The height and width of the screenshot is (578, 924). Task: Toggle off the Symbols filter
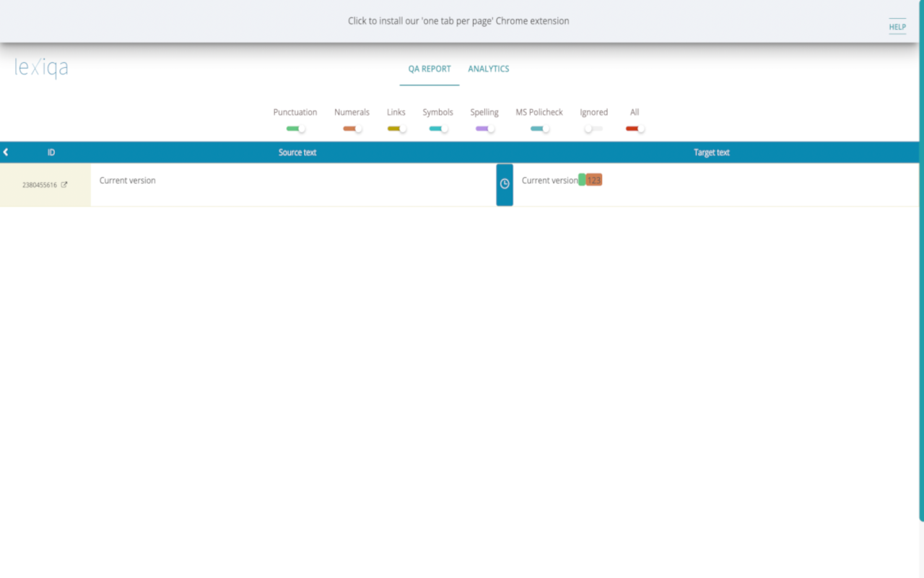437,128
